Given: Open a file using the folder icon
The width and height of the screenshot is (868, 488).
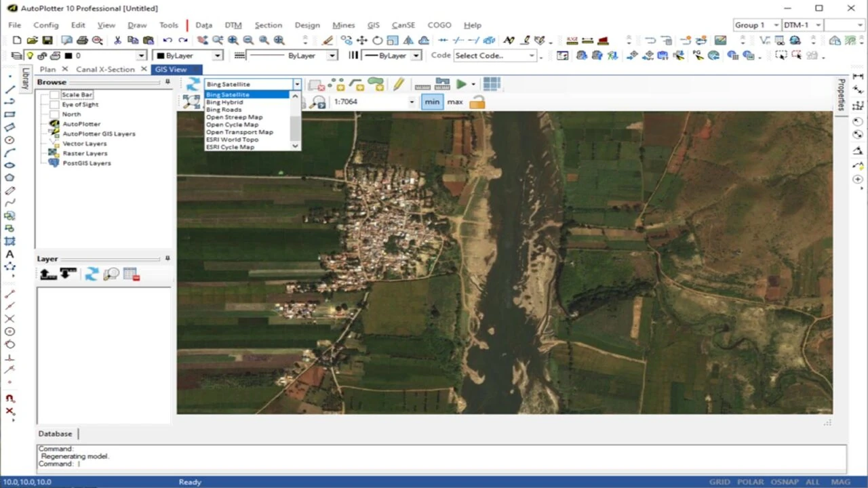Looking at the screenshot, I should [32, 40].
